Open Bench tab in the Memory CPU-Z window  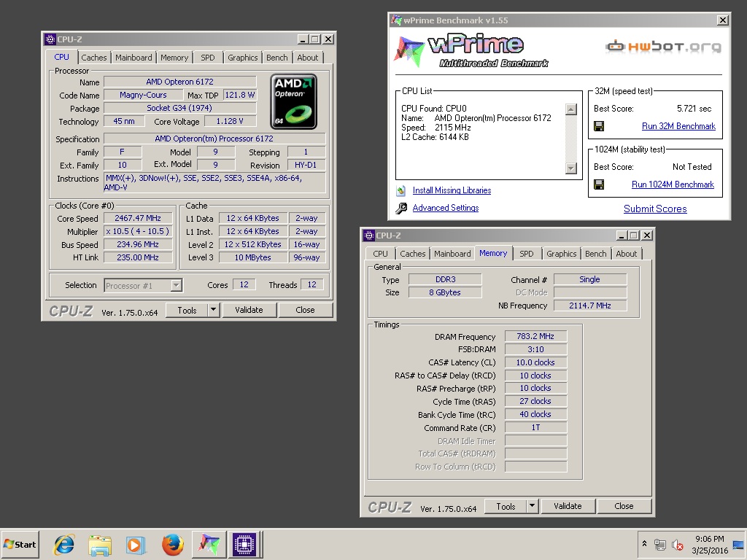click(595, 254)
